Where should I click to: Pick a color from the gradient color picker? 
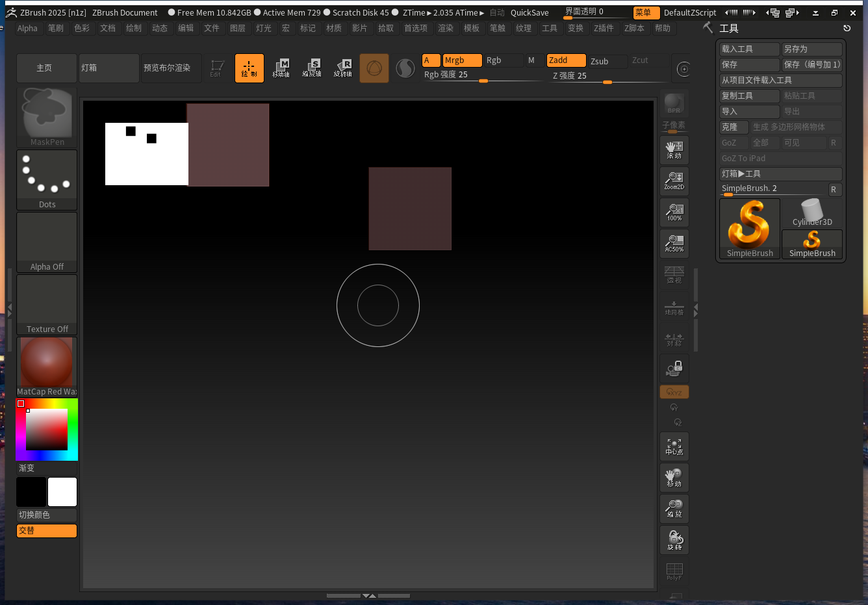pyautogui.click(x=46, y=429)
